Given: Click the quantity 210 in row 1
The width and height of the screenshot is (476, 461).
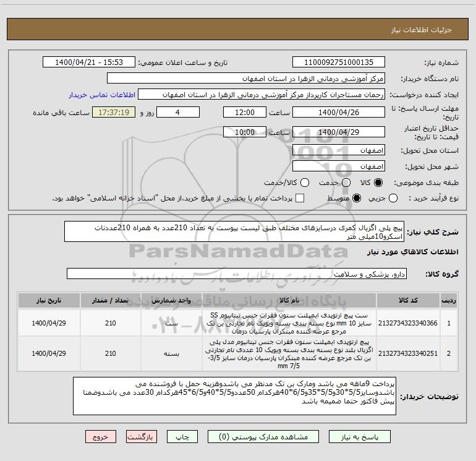Looking at the screenshot, I should click(x=111, y=323).
